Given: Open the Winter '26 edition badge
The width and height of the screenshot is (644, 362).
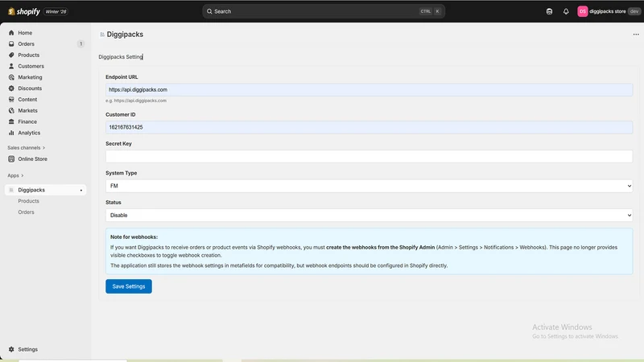Looking at the screenshot, I should pos(56,11).
